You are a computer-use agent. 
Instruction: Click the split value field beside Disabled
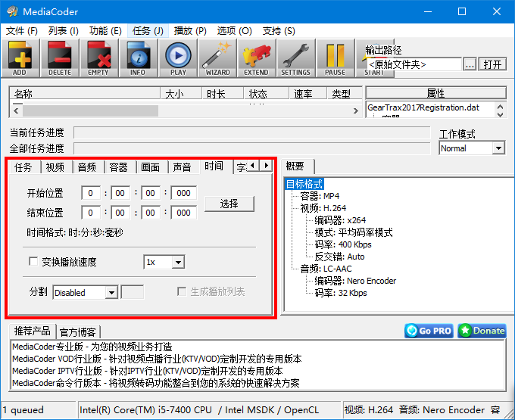point(133,292)
